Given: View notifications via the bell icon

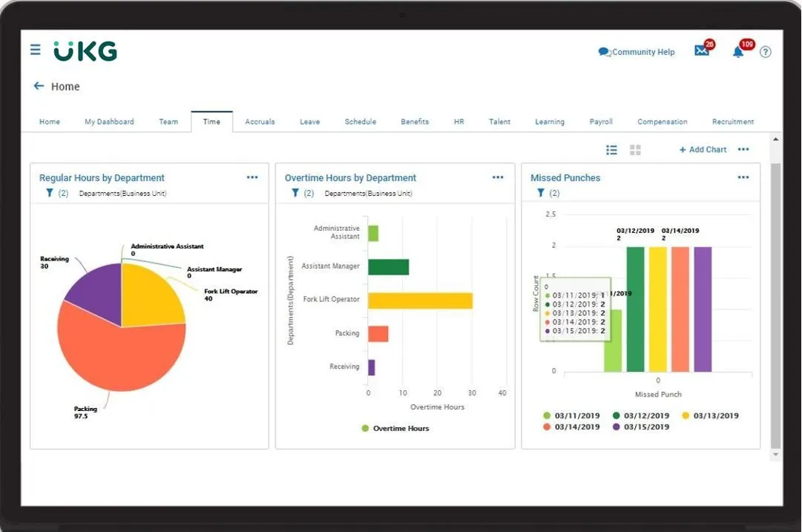Looking at the screenshot, I should pyautogui.click(x=738, y=51).
